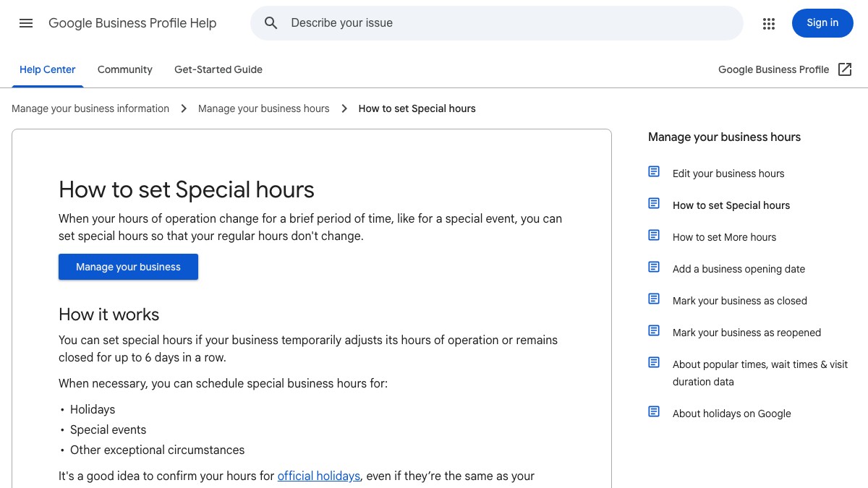
Task: Open How to set More hours article
Action: coord(724,237)
